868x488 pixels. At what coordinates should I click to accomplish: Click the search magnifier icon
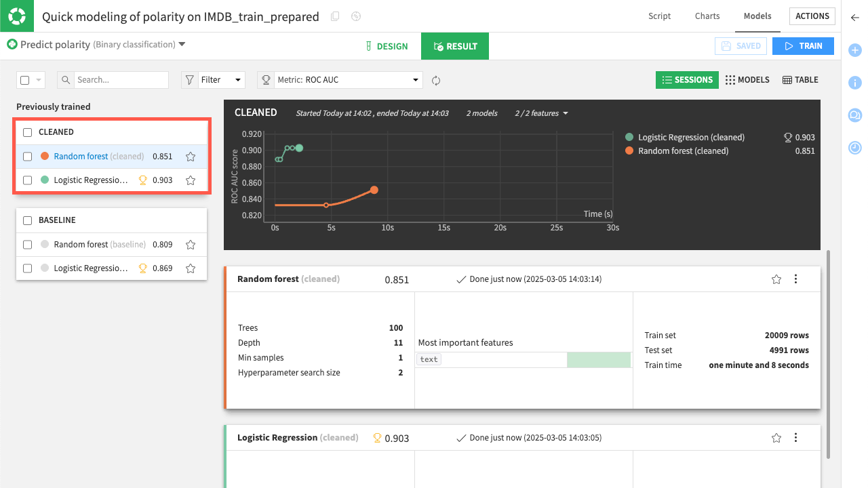66,80
